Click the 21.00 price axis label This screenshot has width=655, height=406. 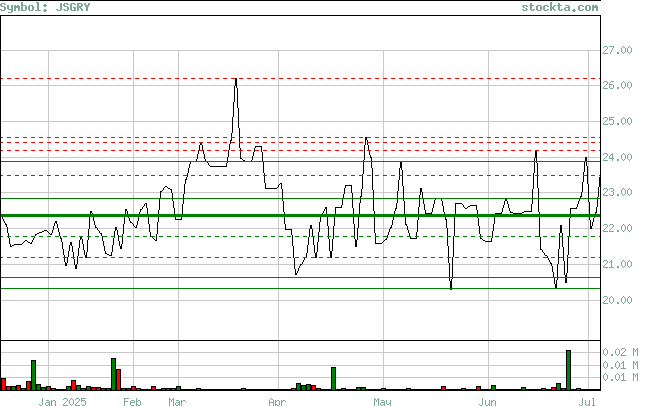click(617, 264)
